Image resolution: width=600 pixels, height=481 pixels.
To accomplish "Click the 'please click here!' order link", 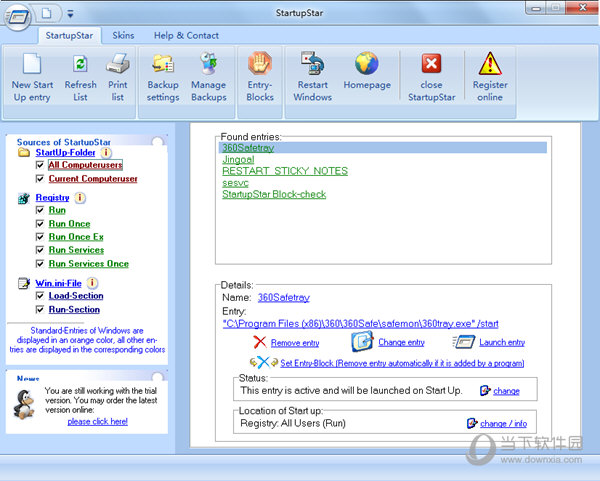I will click(x=98, y=422).
